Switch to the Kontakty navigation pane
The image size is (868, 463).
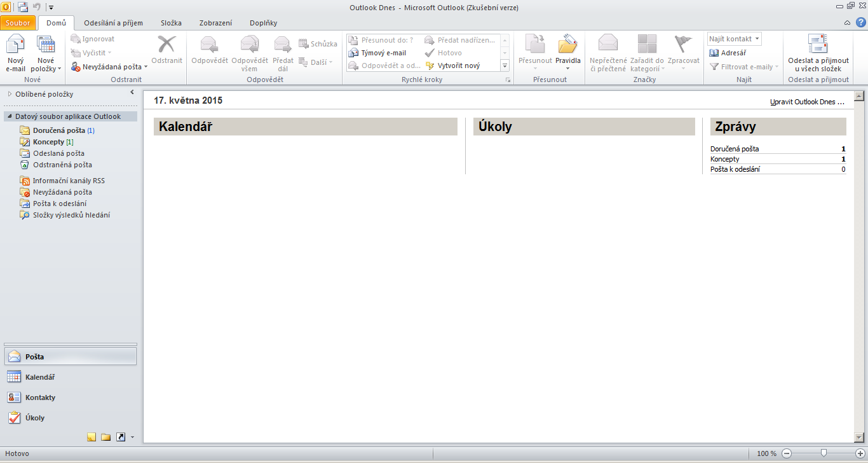coord(70,397)
